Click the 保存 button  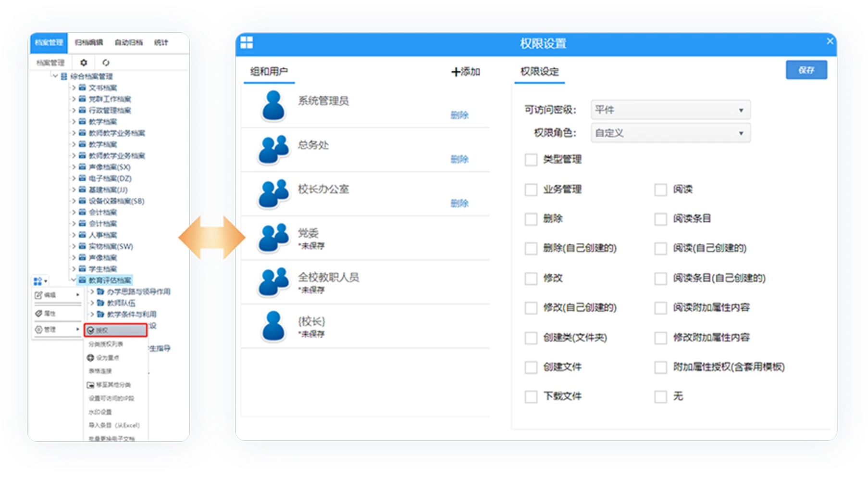pos(806,70)
